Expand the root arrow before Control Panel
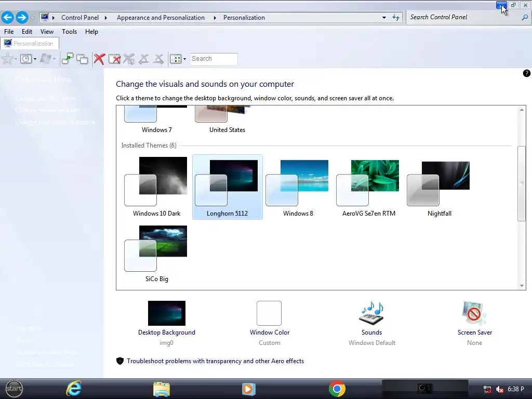 coord(54,18)
